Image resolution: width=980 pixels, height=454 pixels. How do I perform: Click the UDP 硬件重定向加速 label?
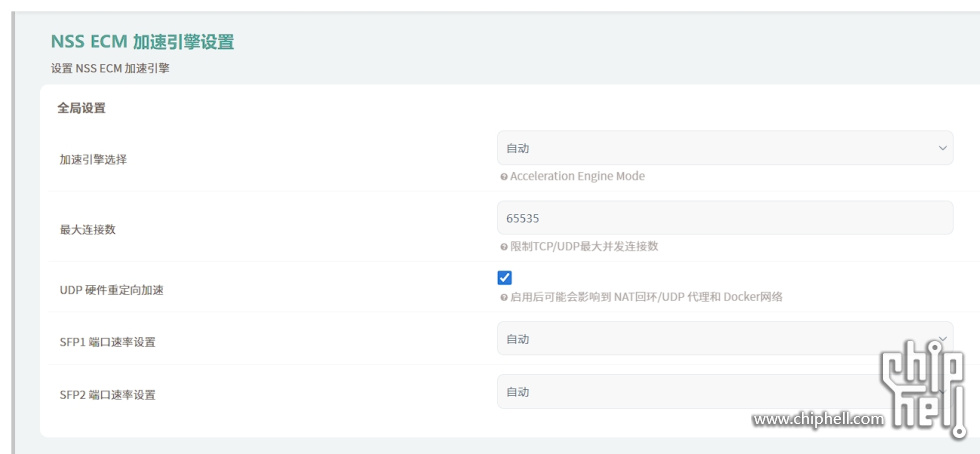pos(111,290)
